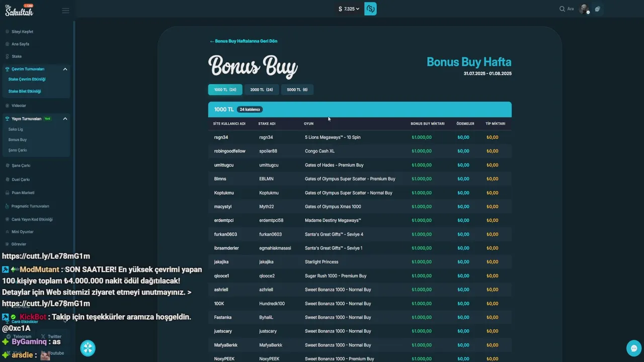This screenshot has width=644, height=362.
Task: Open the balance currency dropdown 7.325
Action: [349, 9]
